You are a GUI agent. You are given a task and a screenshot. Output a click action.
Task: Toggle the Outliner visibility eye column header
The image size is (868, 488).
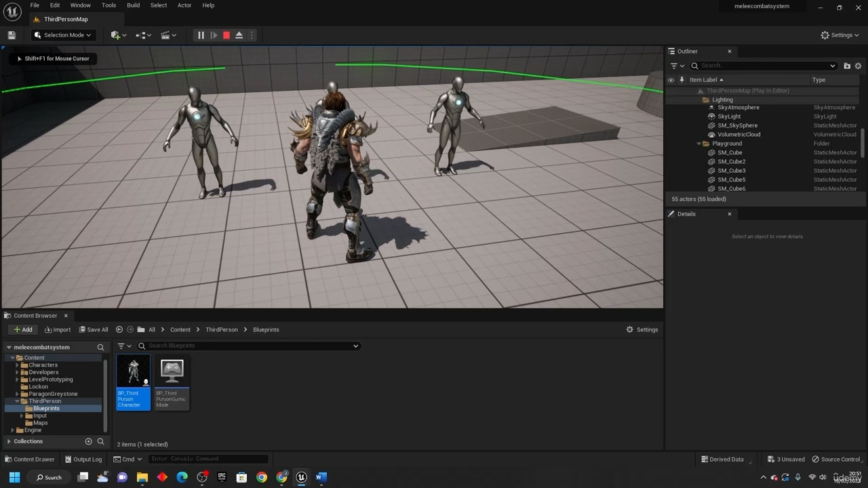pyautogui.click(x=671, y=80)
